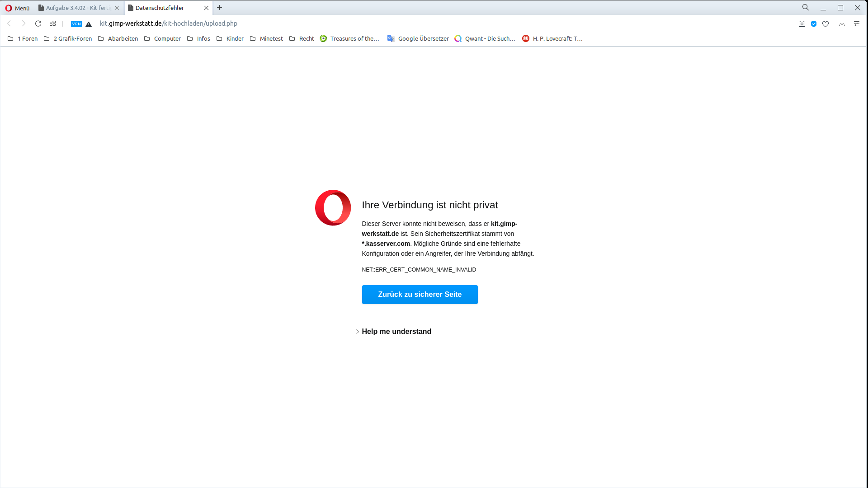Open the 2 Grafik-Foren bookmark folder

(x=68, y=39)
